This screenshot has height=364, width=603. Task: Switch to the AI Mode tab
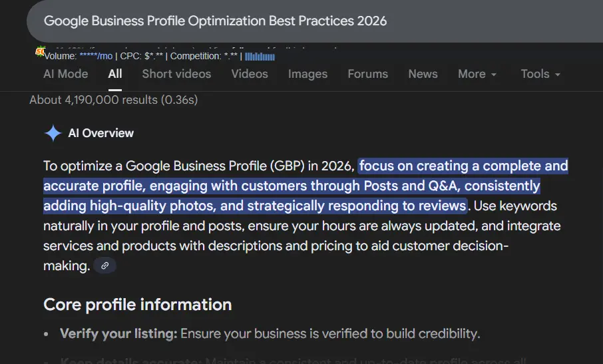point(65,74)
